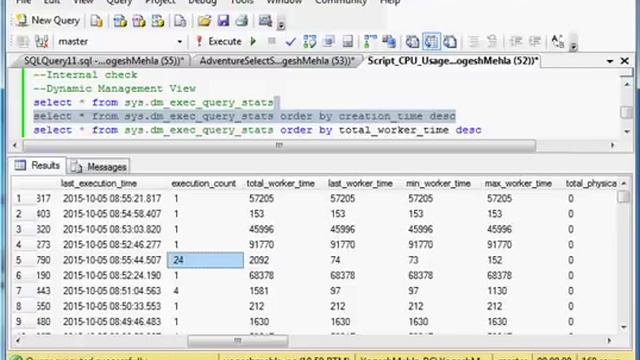This screenshot has height=360, width=640.
Task: Specify Values for Template Parameters icon
Action: pos(558,42)
